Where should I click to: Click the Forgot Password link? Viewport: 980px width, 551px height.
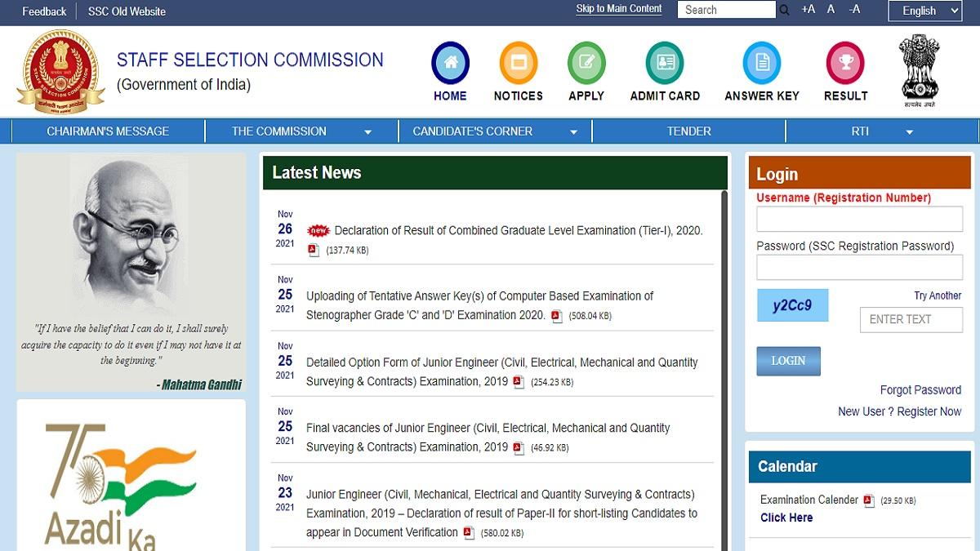(920, 389)
